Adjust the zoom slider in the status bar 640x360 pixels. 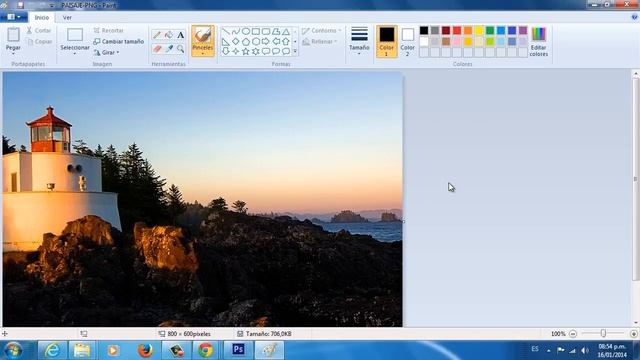pos(603,333)
